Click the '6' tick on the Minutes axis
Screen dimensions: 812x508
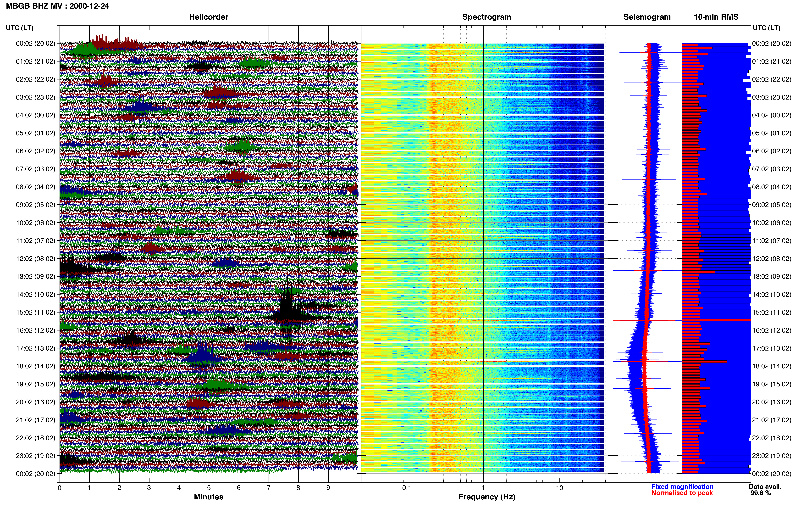[239, 487]
